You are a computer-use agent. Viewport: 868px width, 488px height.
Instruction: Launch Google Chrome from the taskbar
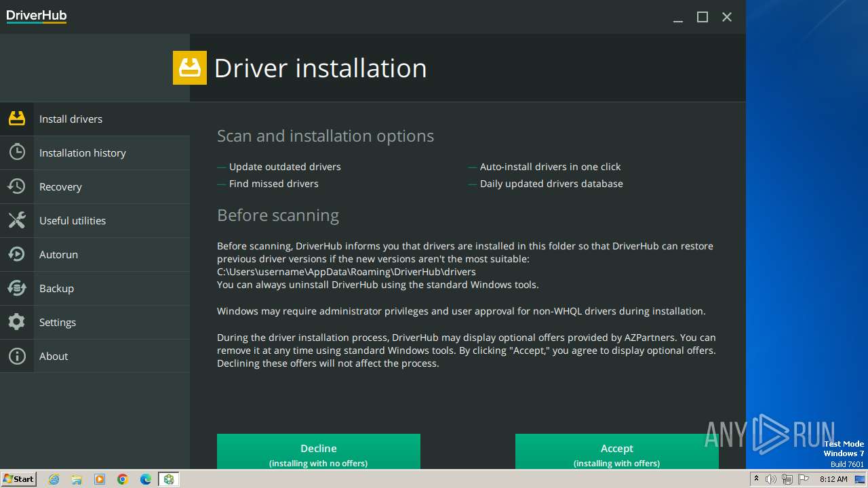click(x=123, y=479)
